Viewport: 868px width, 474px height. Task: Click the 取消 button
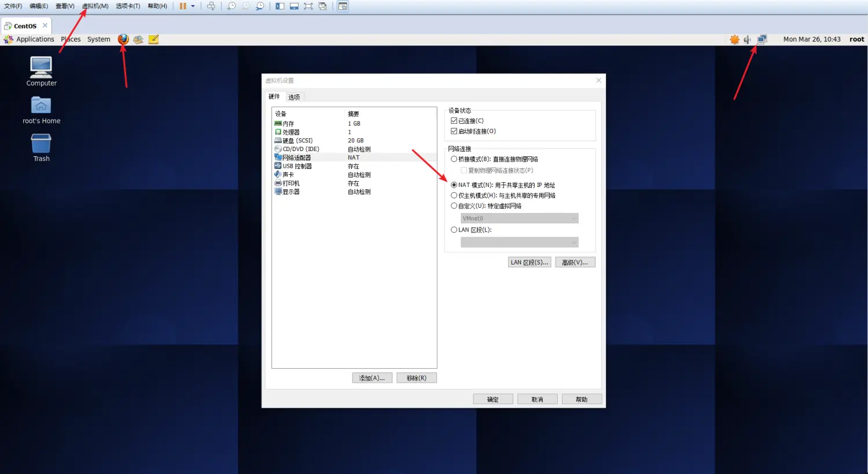(x=538, y=399)
